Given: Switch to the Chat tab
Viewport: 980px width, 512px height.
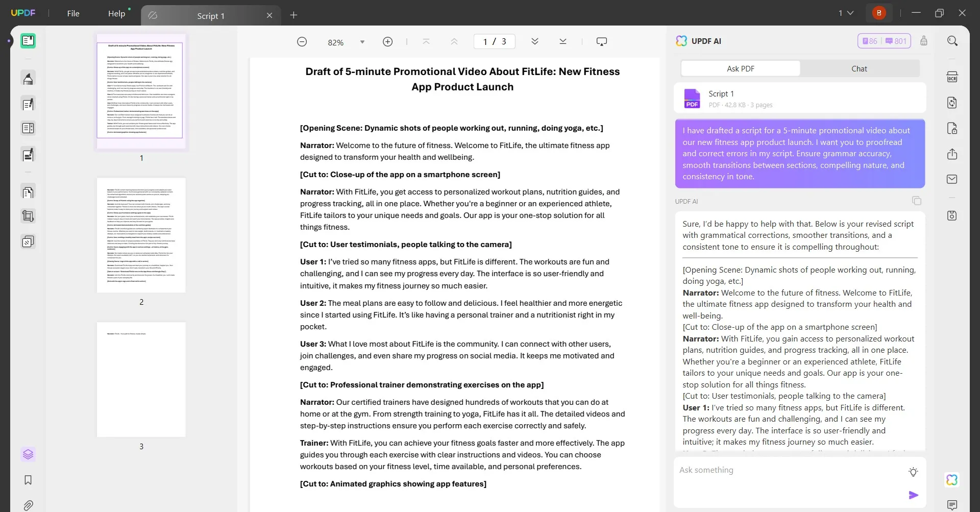Looking at the screenshot, I should tap(860, 68).
